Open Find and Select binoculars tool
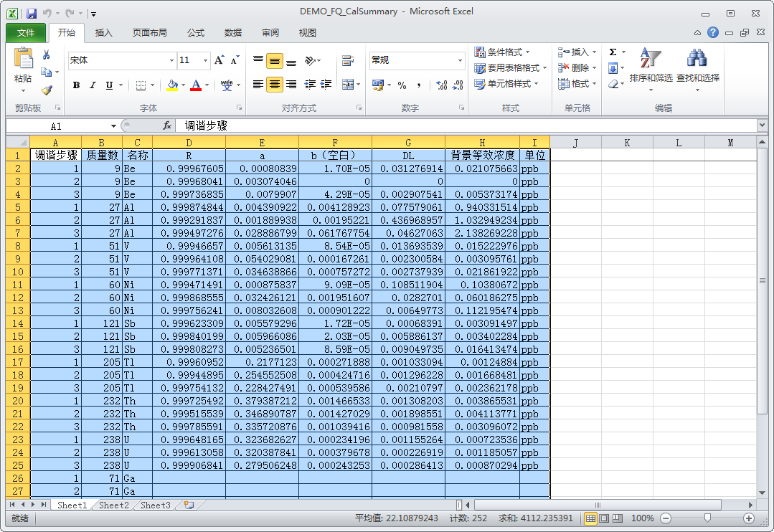774x532 pixels. pos(697,69)
